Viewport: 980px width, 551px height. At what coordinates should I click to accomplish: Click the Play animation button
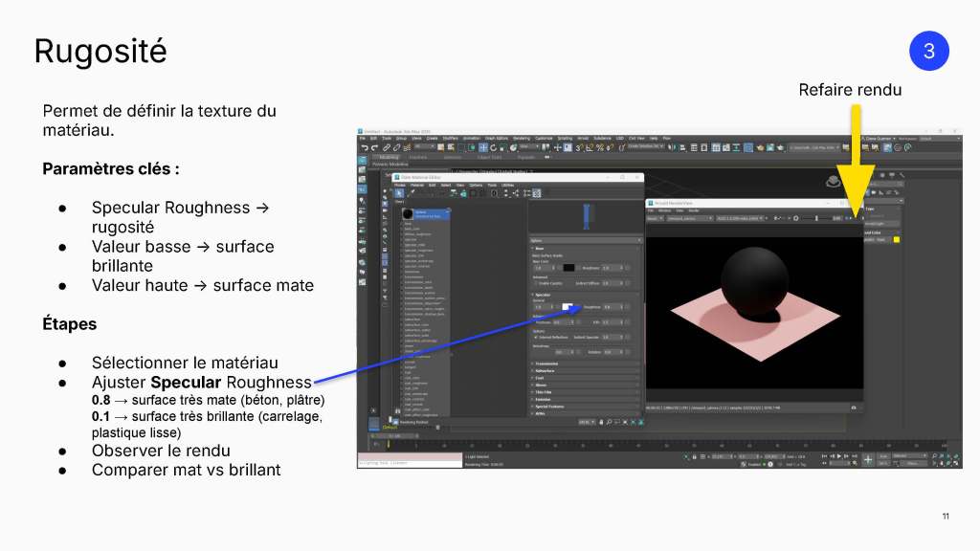point(839,455)
